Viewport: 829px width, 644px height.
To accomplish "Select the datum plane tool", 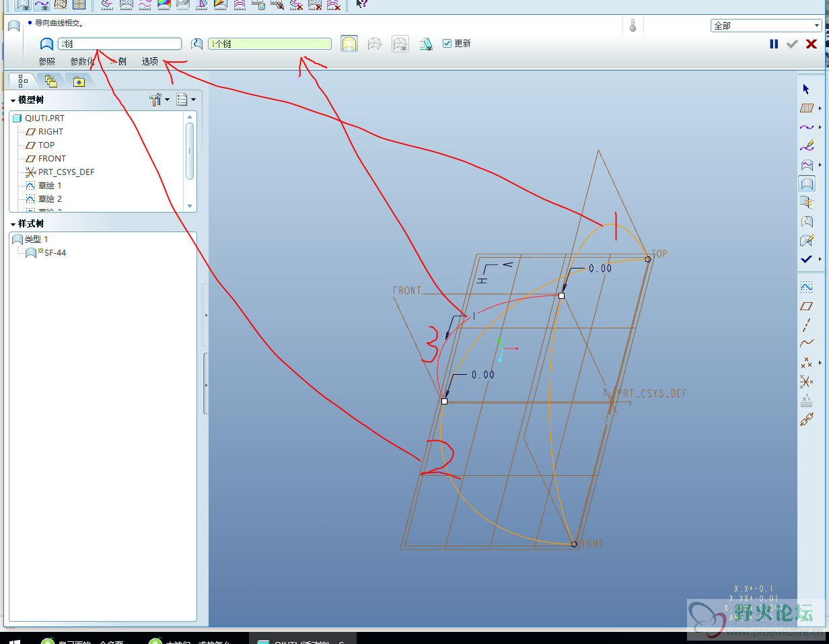I will tap(806, 306).
